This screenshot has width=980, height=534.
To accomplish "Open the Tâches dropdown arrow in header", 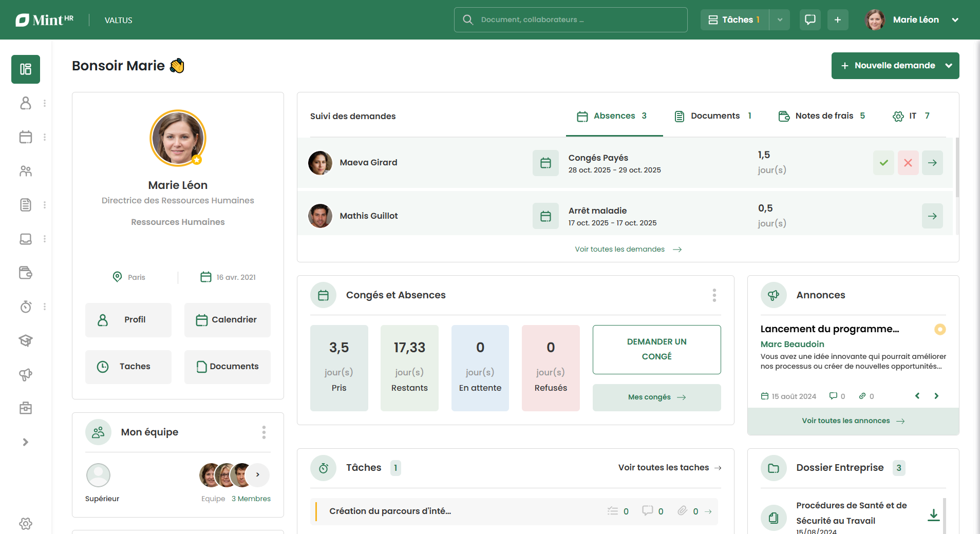I will click(x=780, y=20).
